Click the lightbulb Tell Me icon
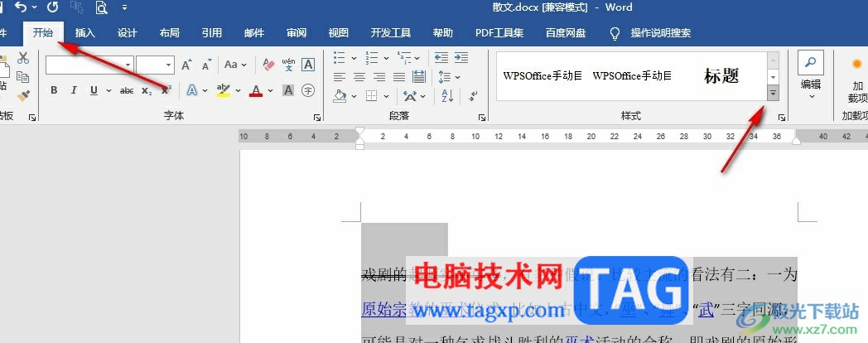868x343 pixels. click(x=615, y=33)
